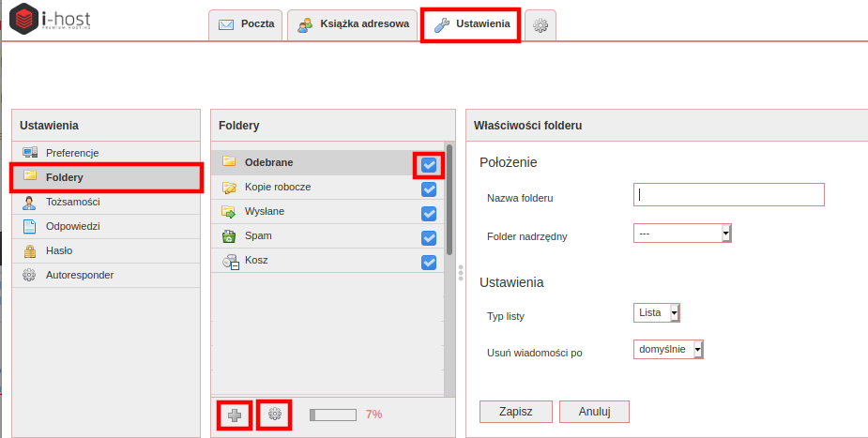Viewport: 868px width, 438px height.
Task: Uncheck the Odebrane subscription checkbox
Action: click(429, 165)
